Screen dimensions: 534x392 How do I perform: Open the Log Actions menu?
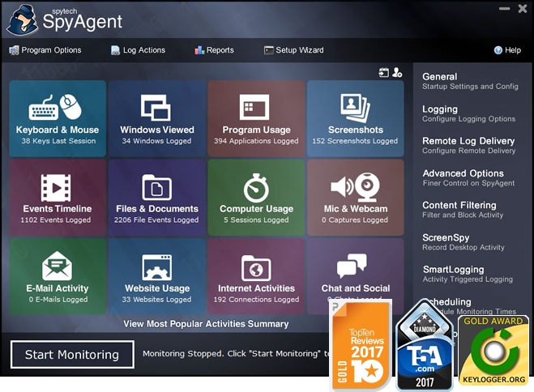[139, 50]
